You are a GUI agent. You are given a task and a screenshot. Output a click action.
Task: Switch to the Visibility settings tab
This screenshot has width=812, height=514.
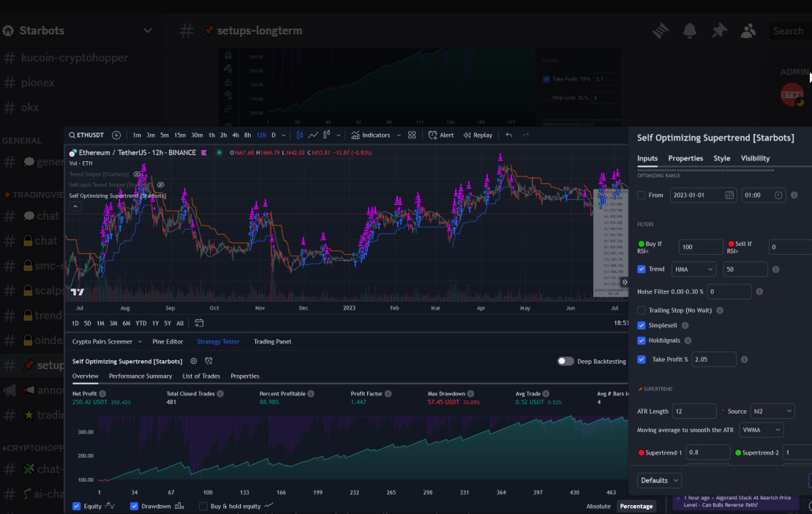(755, 159)
